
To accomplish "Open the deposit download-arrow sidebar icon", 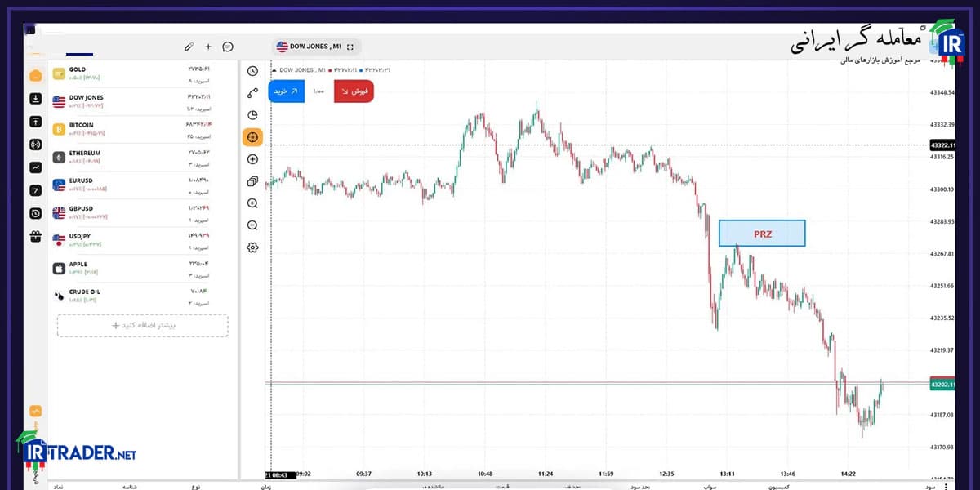I will coord(36,99).
